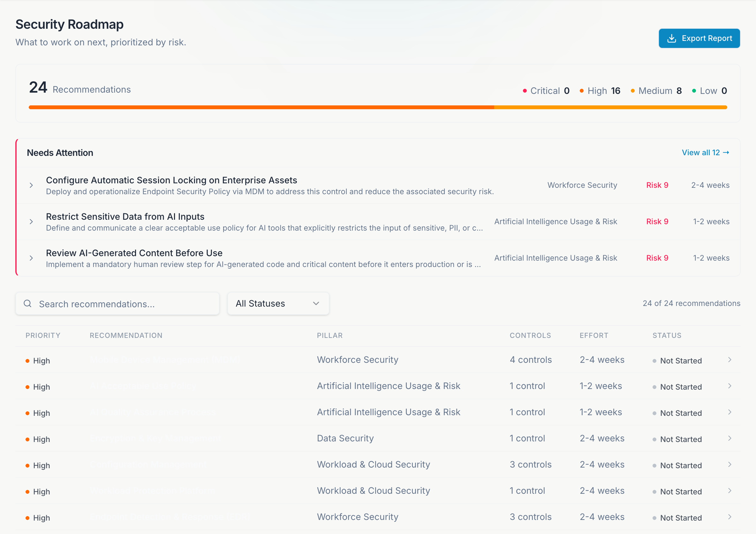This screenshot has width=756, height=534.
Task: Focus the Search recommendations input field
Action: pos(117,303)
